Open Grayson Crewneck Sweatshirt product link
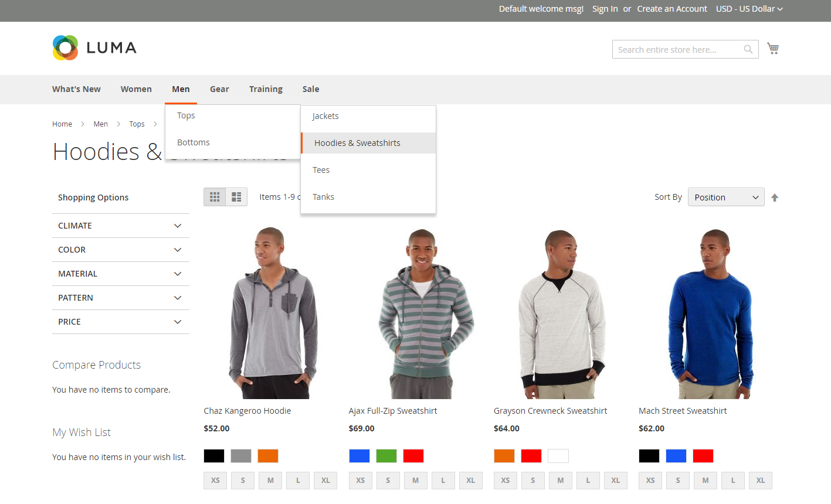The height and width of the screenshot is (504, 831). [551, 411]
